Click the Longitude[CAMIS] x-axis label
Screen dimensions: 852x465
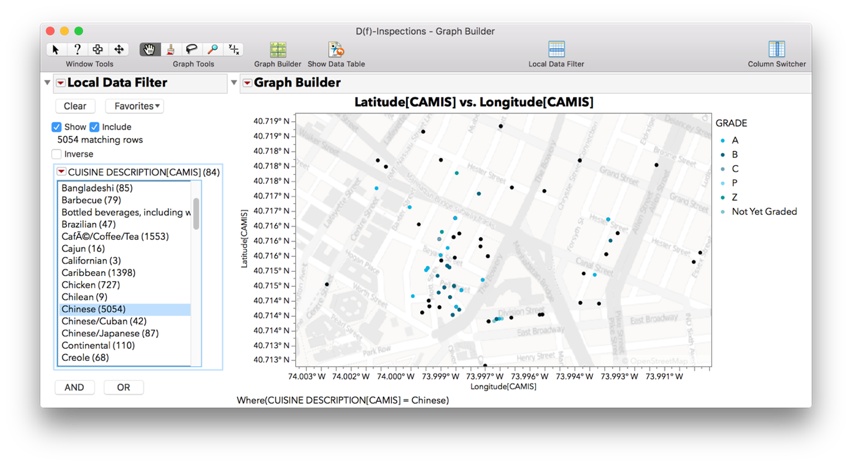point(503,387)
